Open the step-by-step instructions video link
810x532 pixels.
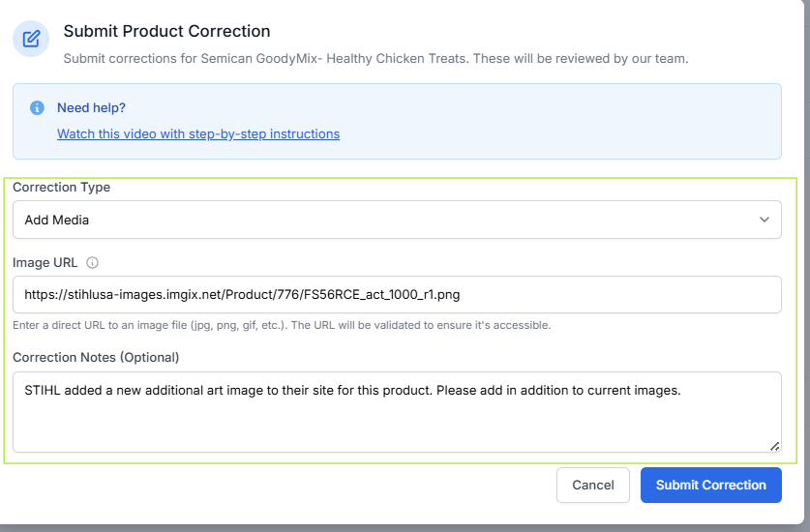coord(198,134)
